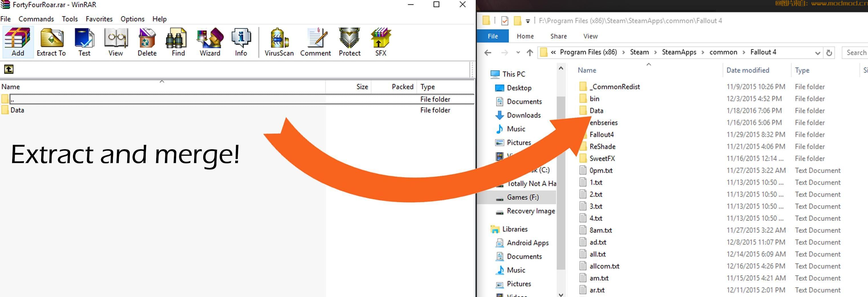This screenshot has width=868, height=297.
Task: Click Program Files (x86) breadcrumb segment
Action: click(x=588, y=52)
